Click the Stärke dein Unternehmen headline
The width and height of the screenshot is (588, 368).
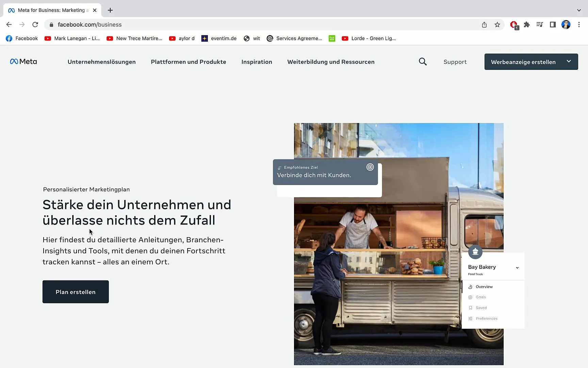coord(137,212)
